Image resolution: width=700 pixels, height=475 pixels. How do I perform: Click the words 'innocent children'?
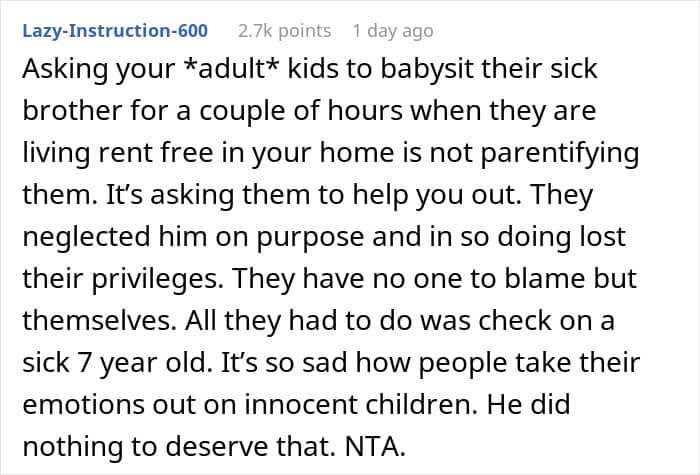pyautogui.click(x=362, y=404)
